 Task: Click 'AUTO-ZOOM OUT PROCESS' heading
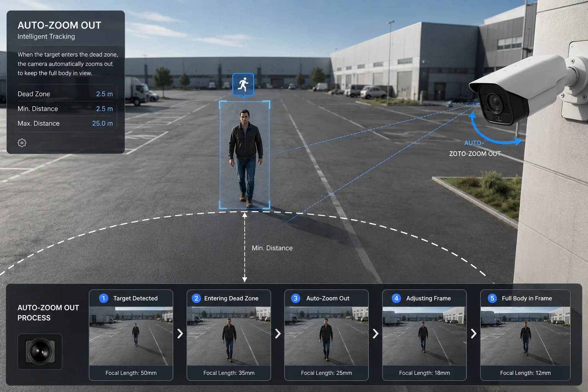[48, 313]
